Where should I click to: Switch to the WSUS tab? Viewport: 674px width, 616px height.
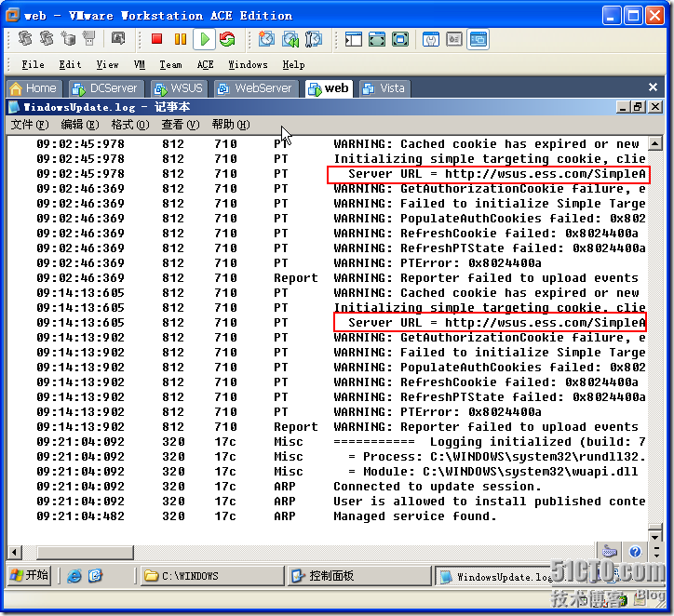pyautogui.click(x=180, y=89)
